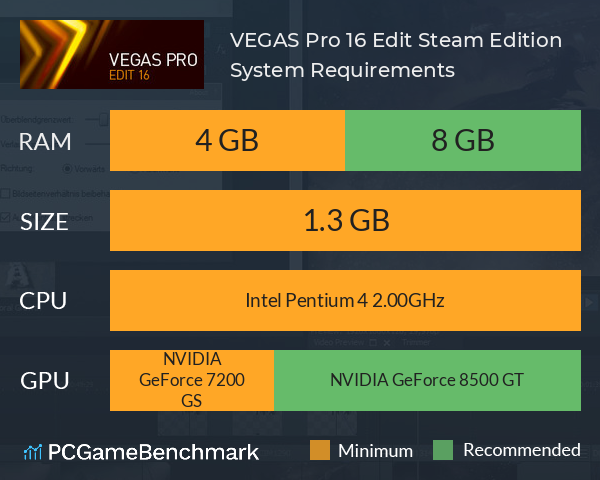Select the Vorwärts radio button
The width and height of the screenshot is (600, 480).
pyautogui.click(x=67, y=169)
